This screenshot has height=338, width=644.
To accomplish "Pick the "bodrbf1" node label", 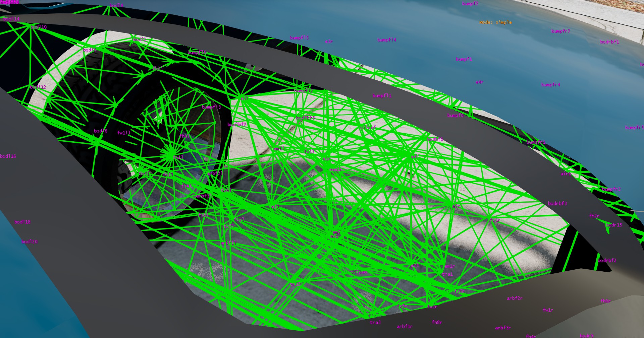I will [609, 42].
